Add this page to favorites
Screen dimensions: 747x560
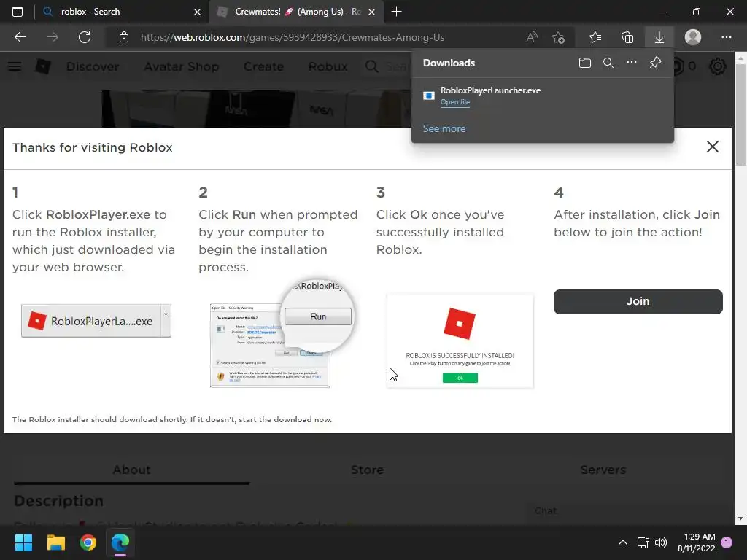pyautogui.click(x=558, y=37)
